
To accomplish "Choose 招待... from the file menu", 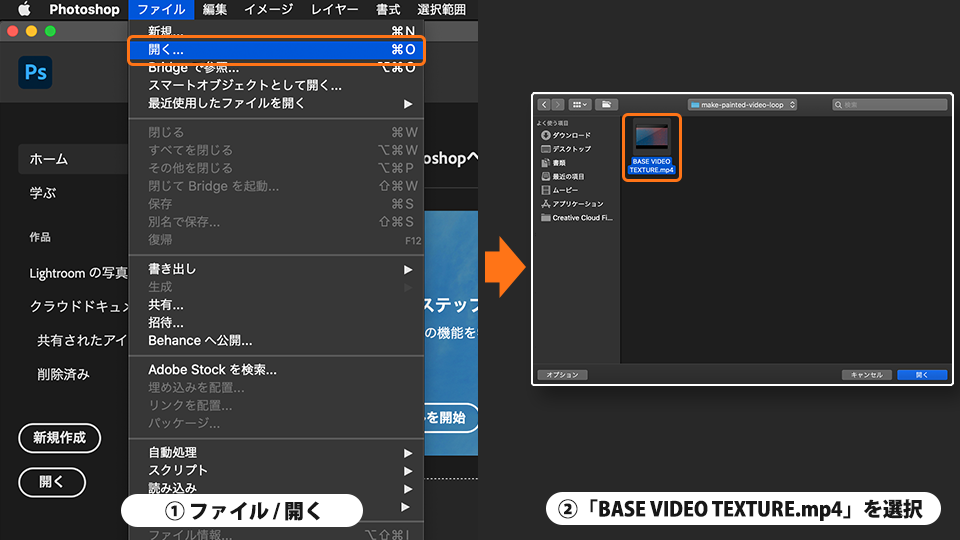I will (276, 323).
